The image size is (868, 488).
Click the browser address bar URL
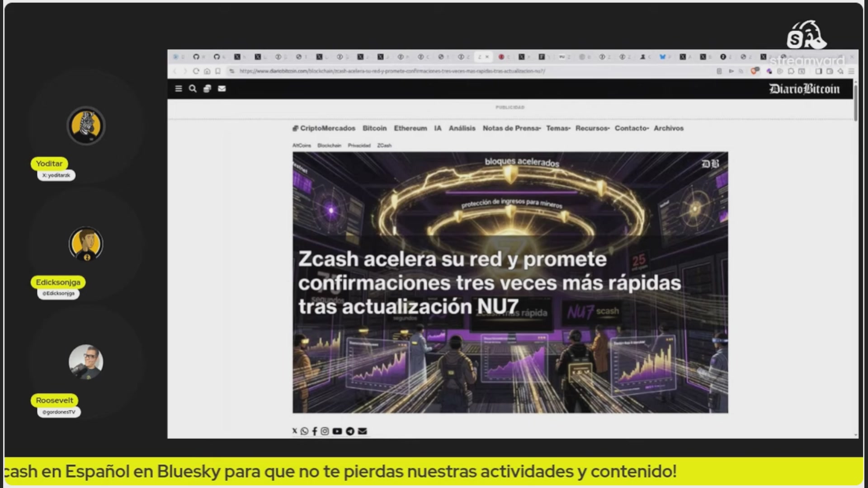click(x=392, y=71)
